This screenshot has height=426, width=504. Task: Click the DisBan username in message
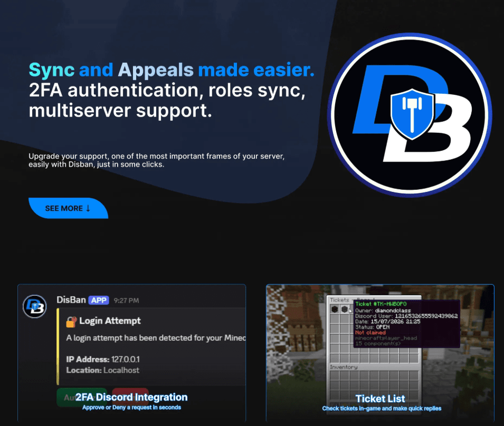(x=71, y=300)
